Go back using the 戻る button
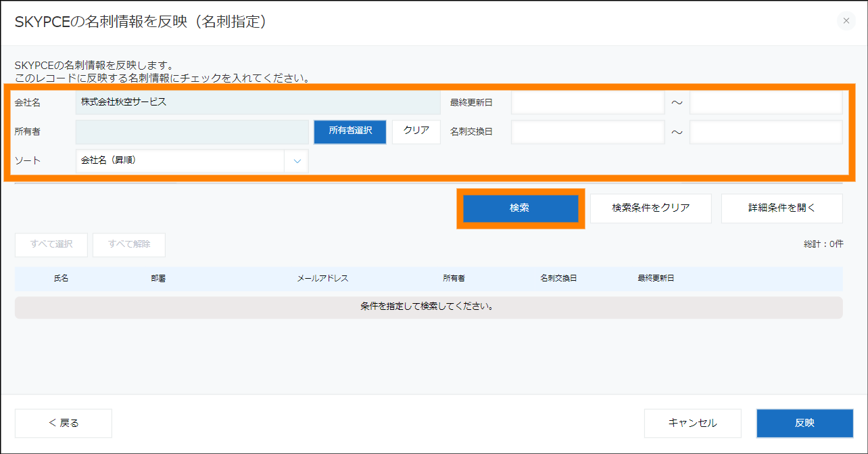Screen dimensions: 868x454 coord(64,423)
